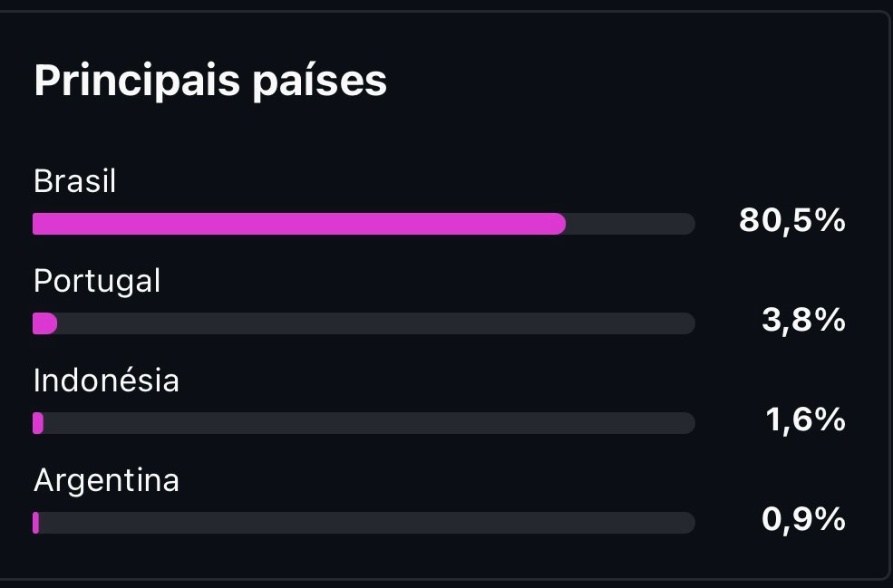This screenshot has height=588, width=893.
Task: Select the Indonésia country label
Action: 106,381
